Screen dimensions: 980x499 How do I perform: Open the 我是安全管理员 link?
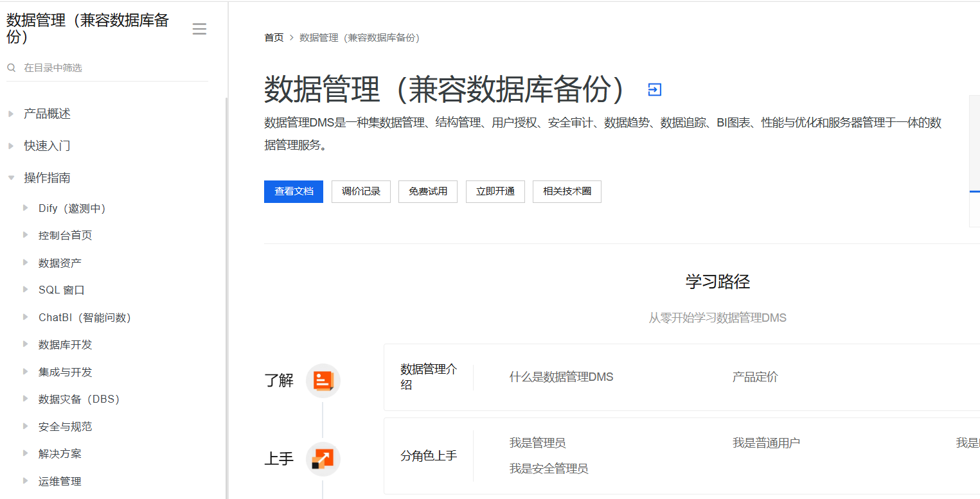coord(549,468)
